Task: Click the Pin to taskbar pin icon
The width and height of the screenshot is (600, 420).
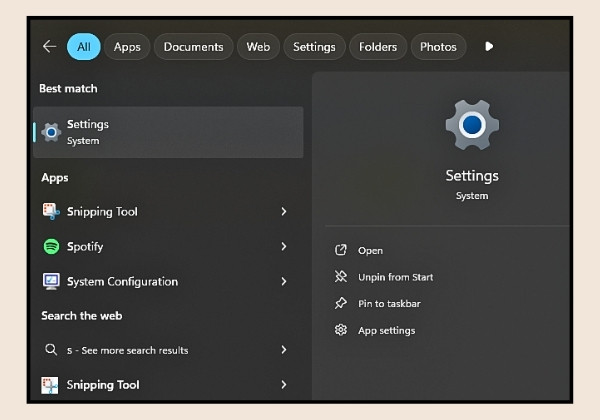Action: click(341, 303)
